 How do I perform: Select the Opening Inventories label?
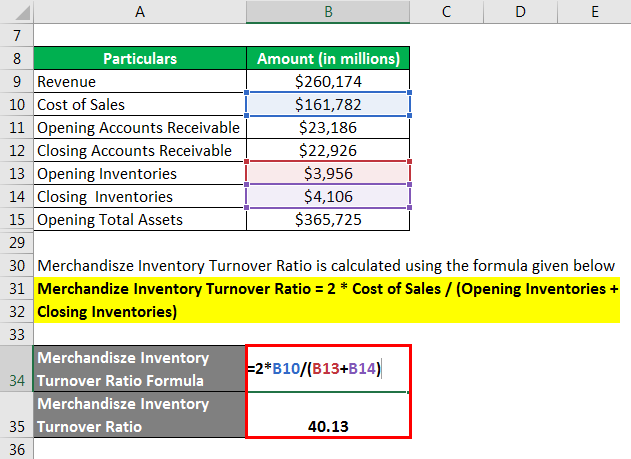click(140, 173)
